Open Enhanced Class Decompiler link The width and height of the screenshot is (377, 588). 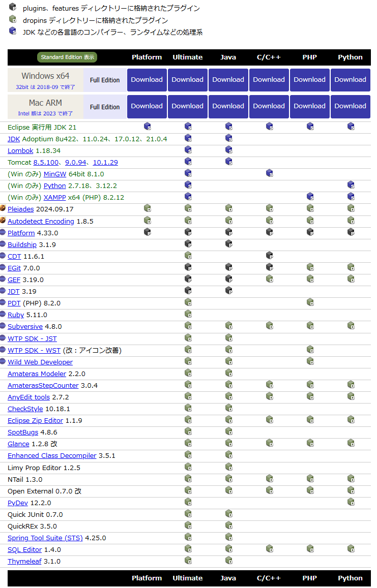pyautogui.click(x=52, y=456)
